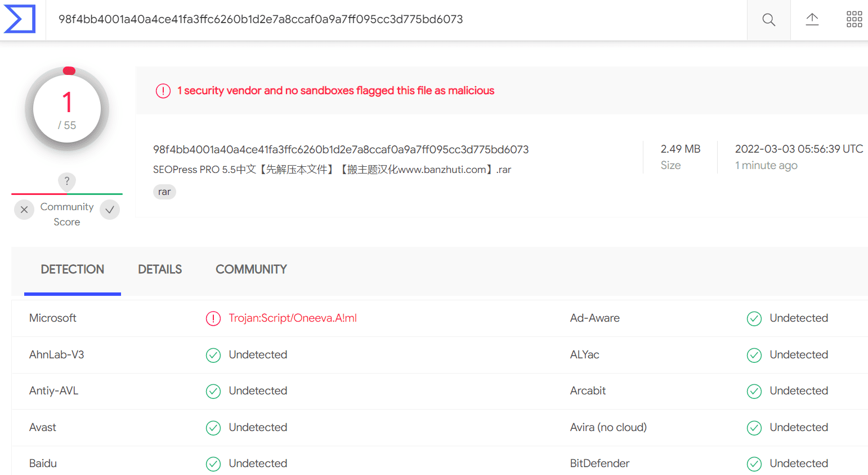Click the malicious flagged warning message
This screenshot has height=475, width=868.
click(x=336, y=91)
